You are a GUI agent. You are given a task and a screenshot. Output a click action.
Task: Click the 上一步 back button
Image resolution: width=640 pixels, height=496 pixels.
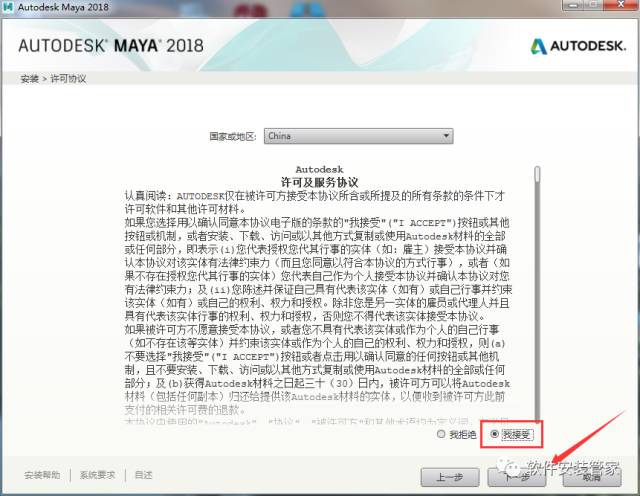point(450,477)
